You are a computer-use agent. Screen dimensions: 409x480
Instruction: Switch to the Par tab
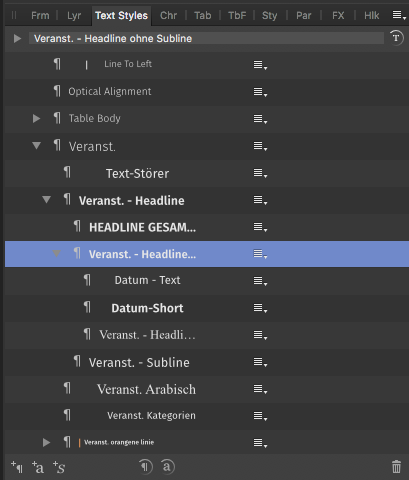click(304, 15)
